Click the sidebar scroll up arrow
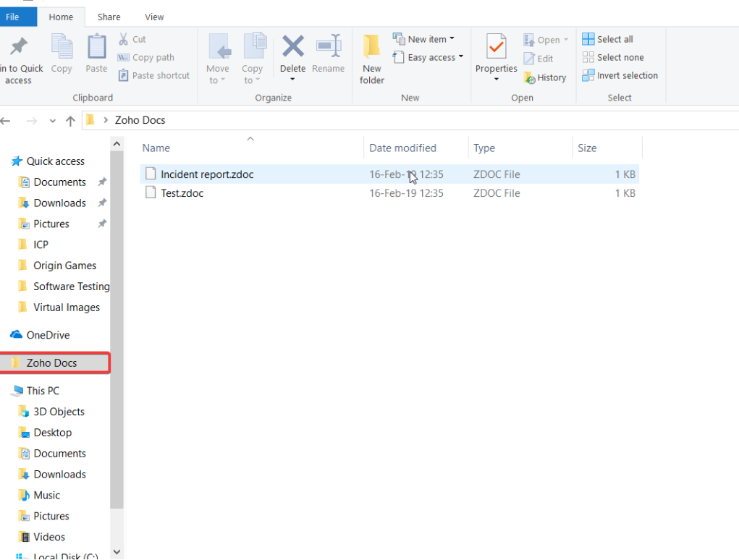 tap(117, 144)
